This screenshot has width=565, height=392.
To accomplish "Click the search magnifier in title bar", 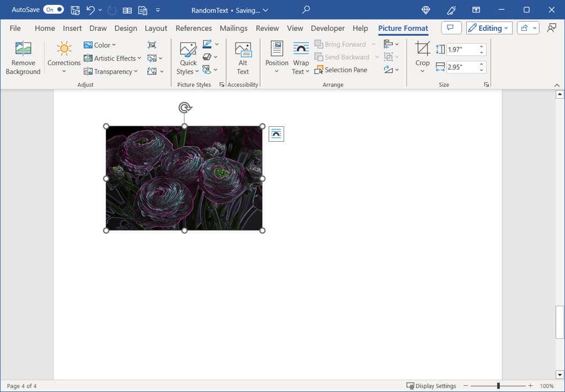I will click(x=306, y=10).
